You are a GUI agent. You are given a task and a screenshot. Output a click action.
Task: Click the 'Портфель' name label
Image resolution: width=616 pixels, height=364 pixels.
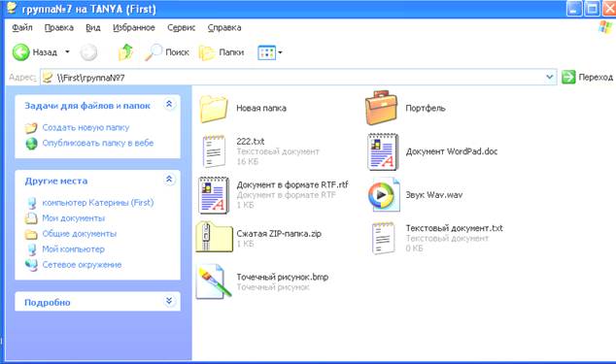click(426, 108)
